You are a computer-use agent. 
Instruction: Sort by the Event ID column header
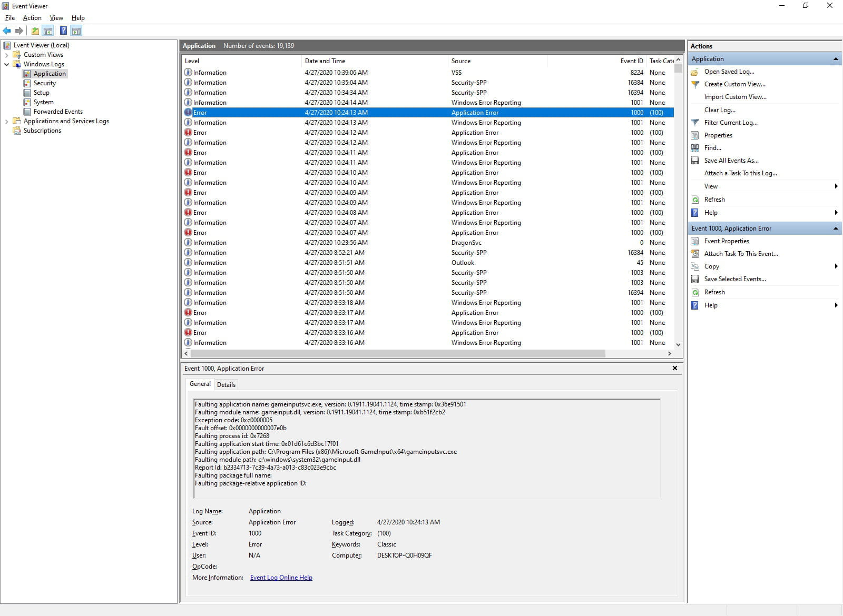coord(597,61)
